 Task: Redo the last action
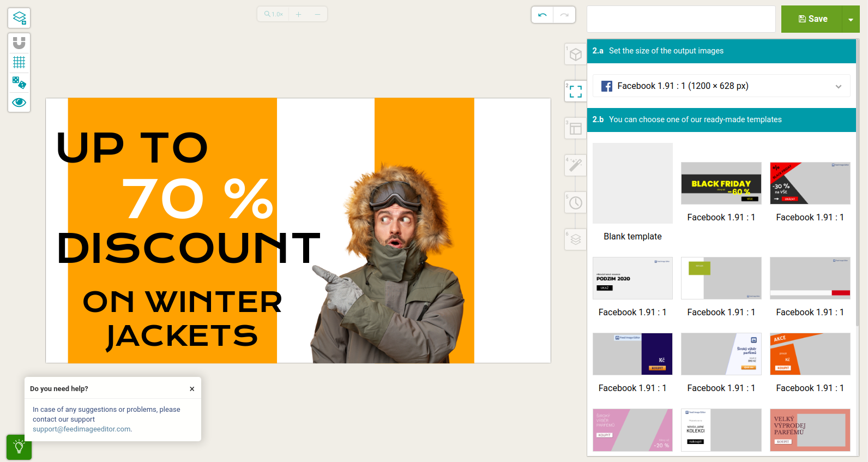[564, 15]
